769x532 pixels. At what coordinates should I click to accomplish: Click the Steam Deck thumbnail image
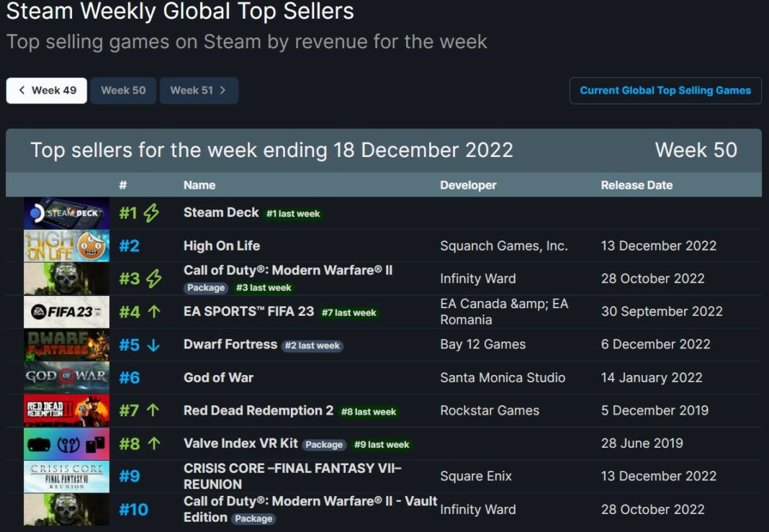tap(66, 212)
